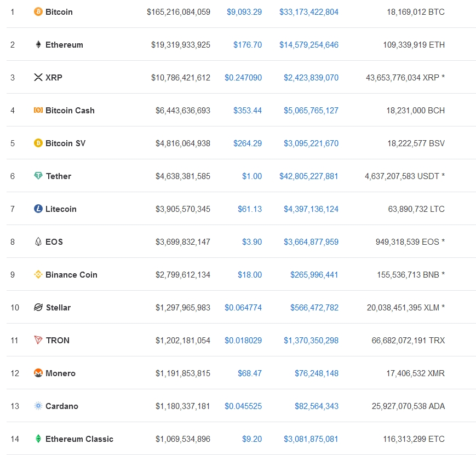
Task: Click the Ethereum diamond icon
Action: coord(38,44)
